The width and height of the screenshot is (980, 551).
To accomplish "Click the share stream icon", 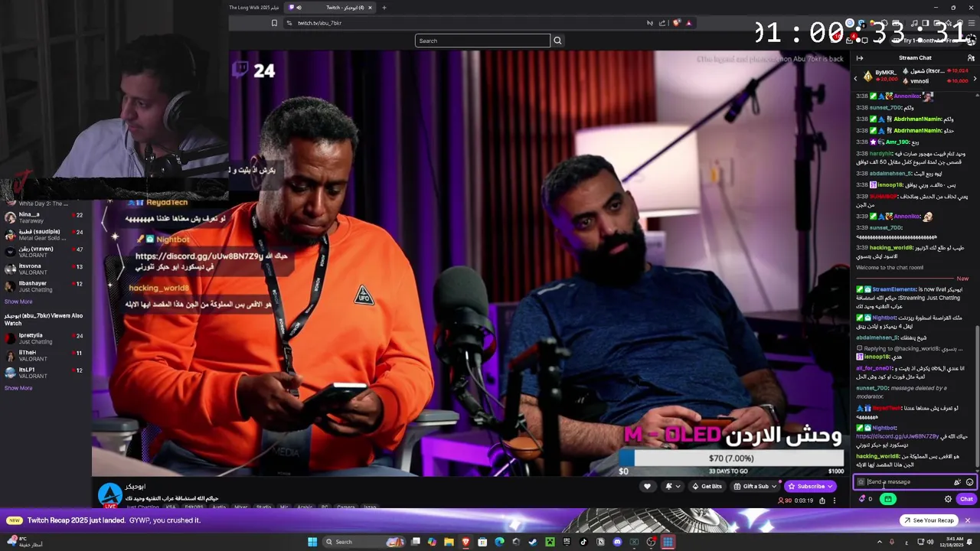I will [822, 500].
